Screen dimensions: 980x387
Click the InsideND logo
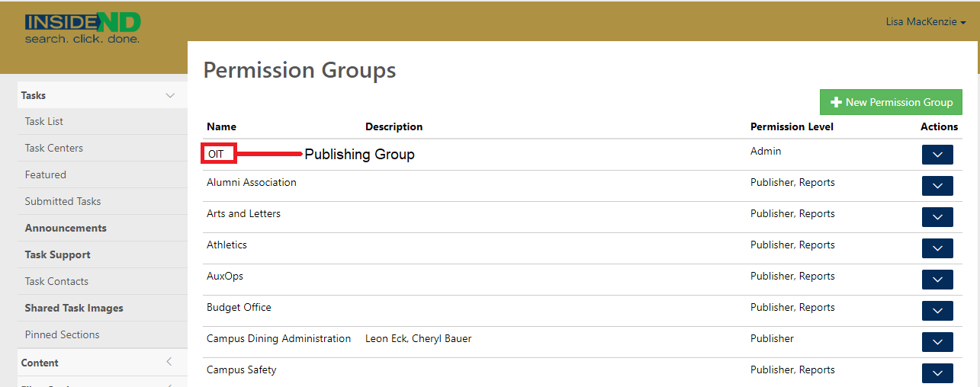click(x=82, y=28)
